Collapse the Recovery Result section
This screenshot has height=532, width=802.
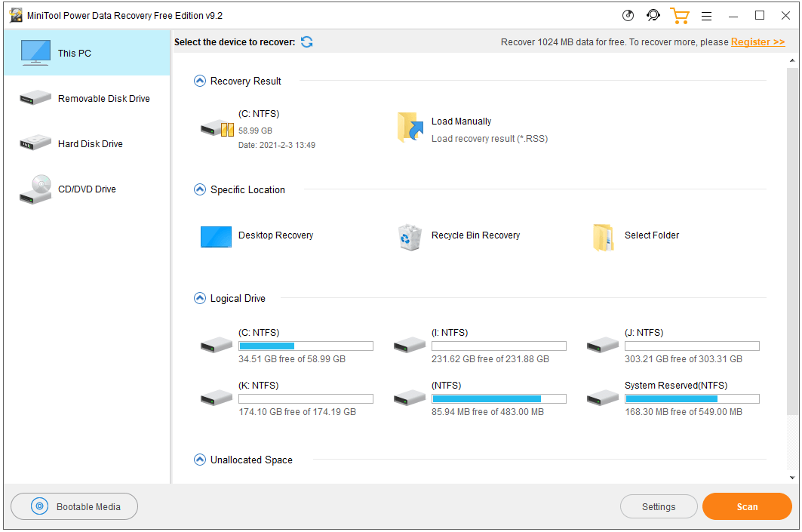tap(200, 81)
